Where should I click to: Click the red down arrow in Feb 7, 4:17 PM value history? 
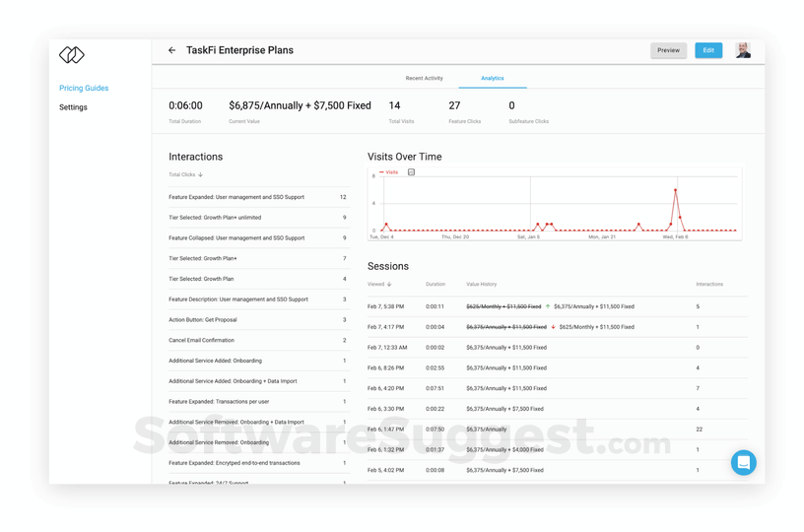tap(553, 327)
